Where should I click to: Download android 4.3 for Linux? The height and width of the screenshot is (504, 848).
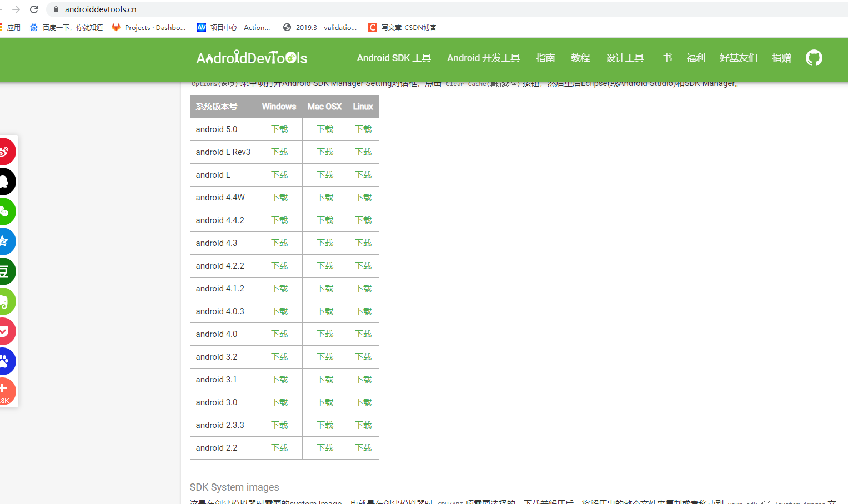click(363, 243)
